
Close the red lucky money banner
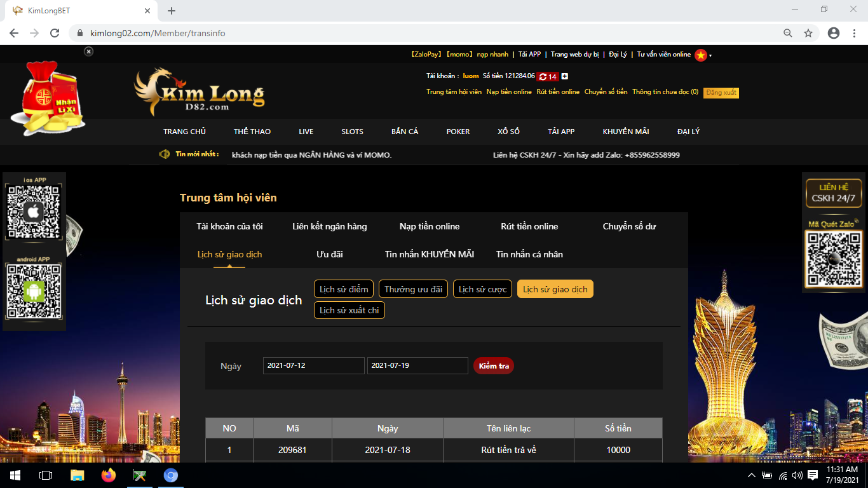coord(88,51)
